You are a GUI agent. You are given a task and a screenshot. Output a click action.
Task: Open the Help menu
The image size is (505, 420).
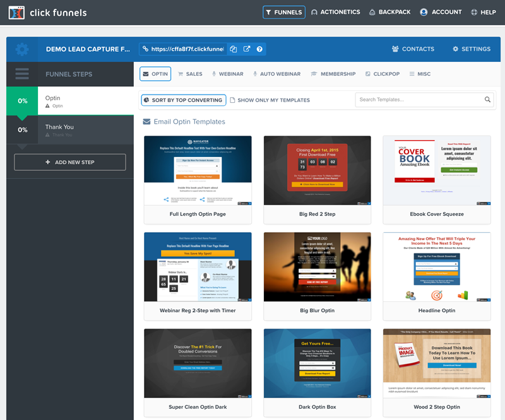click(484, 12)
